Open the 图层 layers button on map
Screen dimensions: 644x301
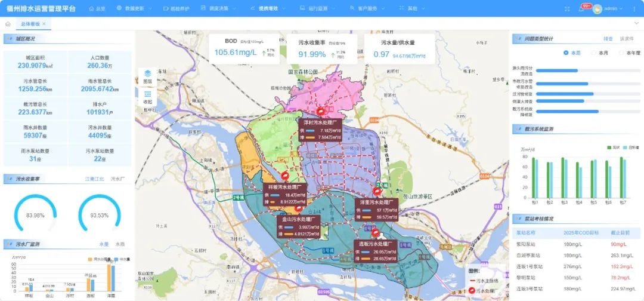147,76
